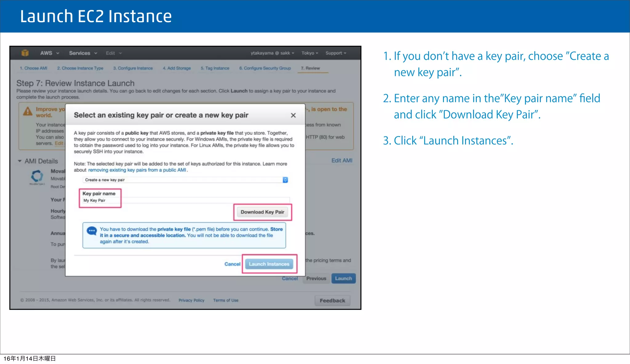This screenshot has width=630, height=364.
Task: Open the Tokyo region dropdown
Action: click(310, 53)
